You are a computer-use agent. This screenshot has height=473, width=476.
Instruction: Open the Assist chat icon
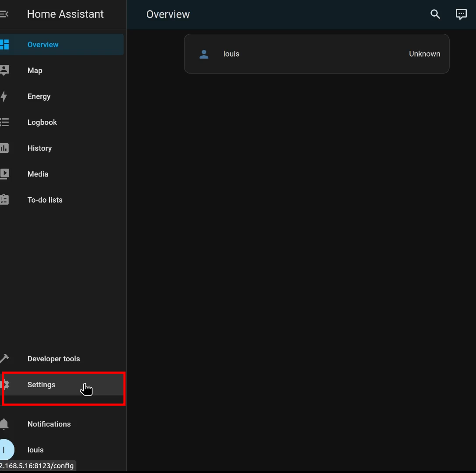(x=461, y=14)
